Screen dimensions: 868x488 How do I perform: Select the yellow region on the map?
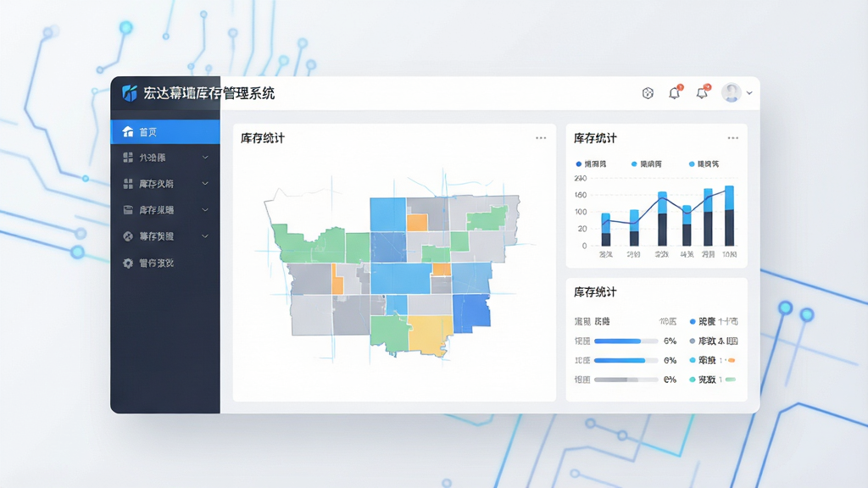click(x=430, y=334)
